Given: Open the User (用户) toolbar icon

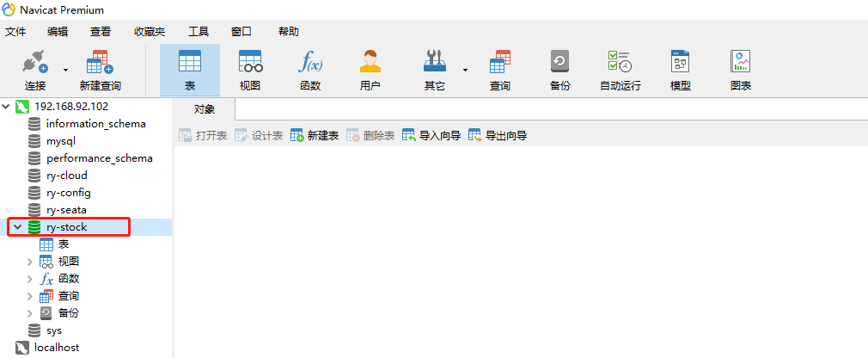Looking at the screenshot, I should tap(370, 62).
